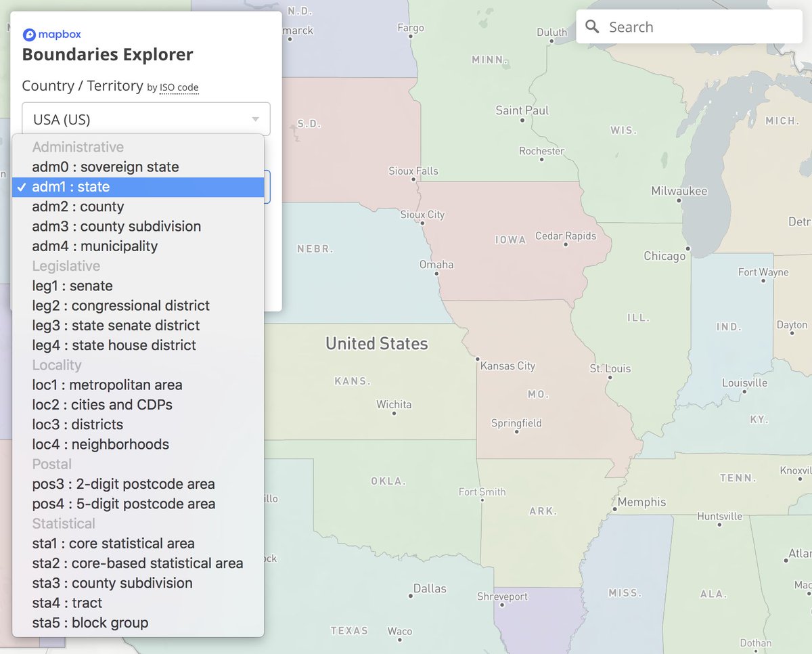Click the Shreveport map label
Screen dimensions: 812x654
(x=502, y=596)
